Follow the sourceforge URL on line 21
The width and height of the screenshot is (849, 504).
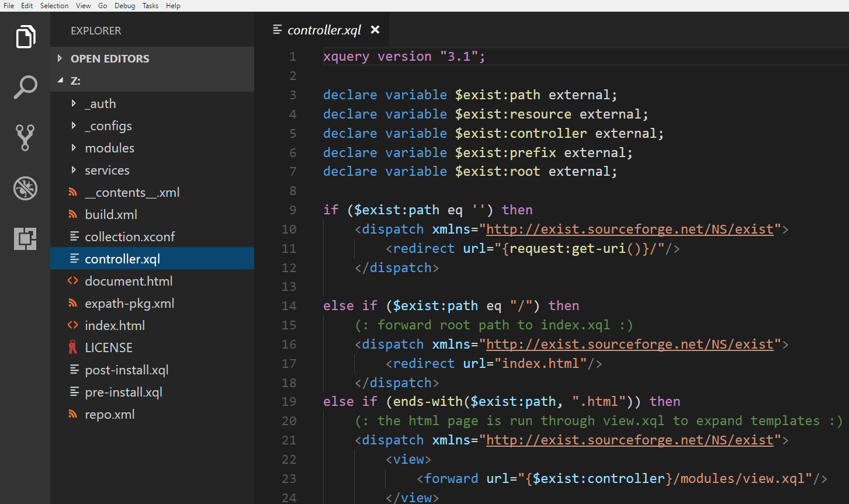pyautogui.click(x=630, y=440)
